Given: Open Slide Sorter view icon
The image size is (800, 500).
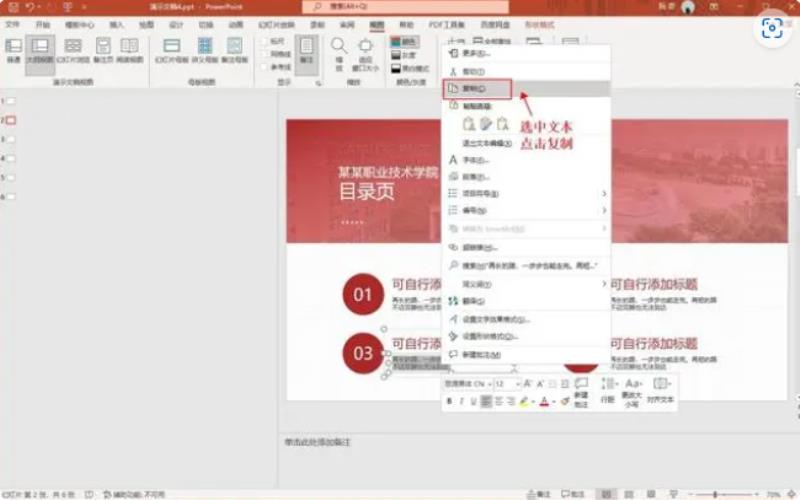Looking at the screenshot, I should tap(73, 50).
